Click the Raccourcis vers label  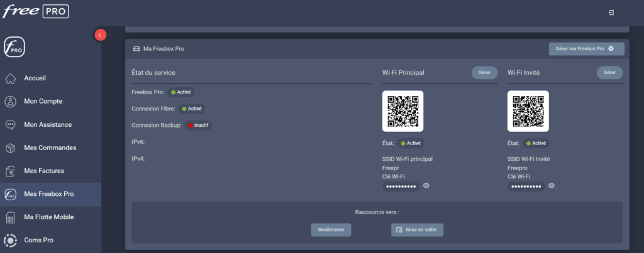[x=377, y=212]
